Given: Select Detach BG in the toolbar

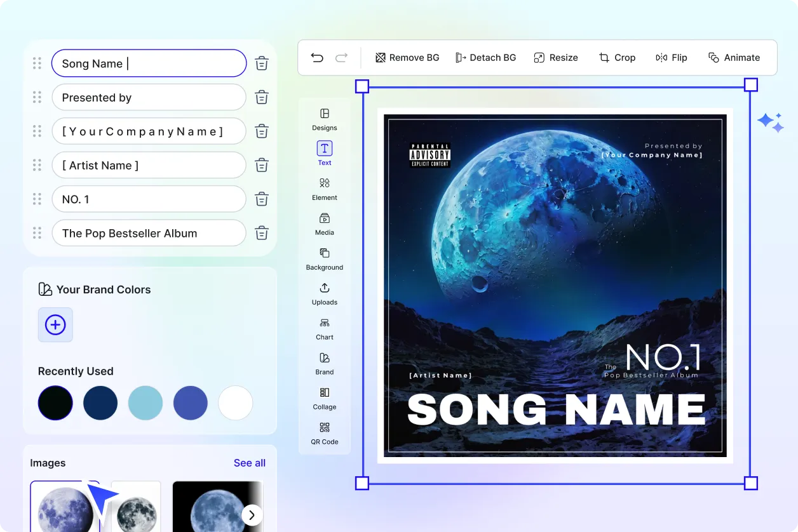Looking at the screenshot, I should click(x=486, y=58).
